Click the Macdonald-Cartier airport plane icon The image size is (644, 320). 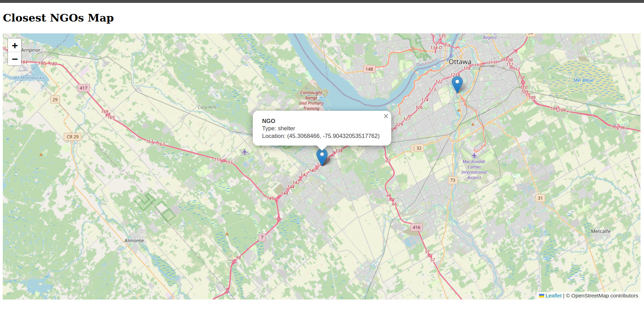pos(474,155)
